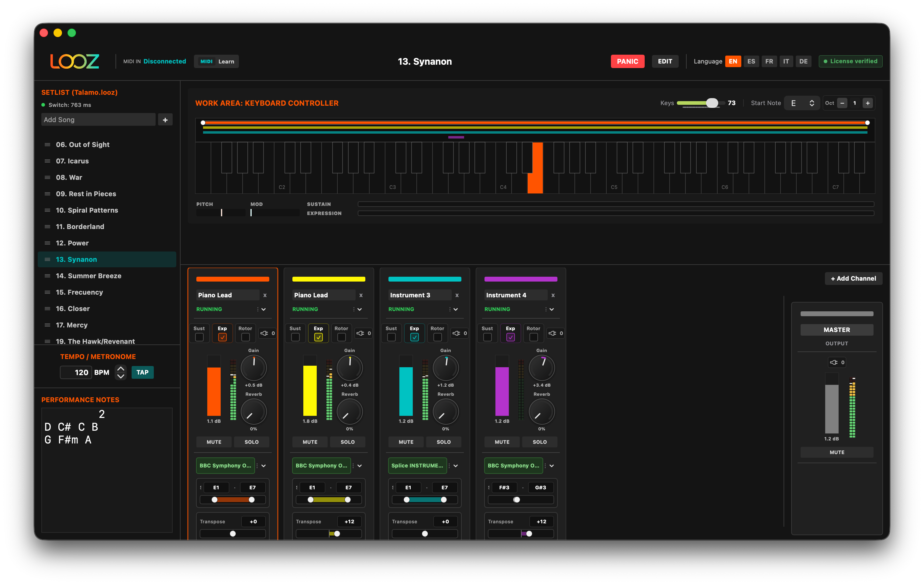Open plugin chevron on yellow Piano Lead channel
This screenshot has height=585, width=924.
[x=360, y=466]
